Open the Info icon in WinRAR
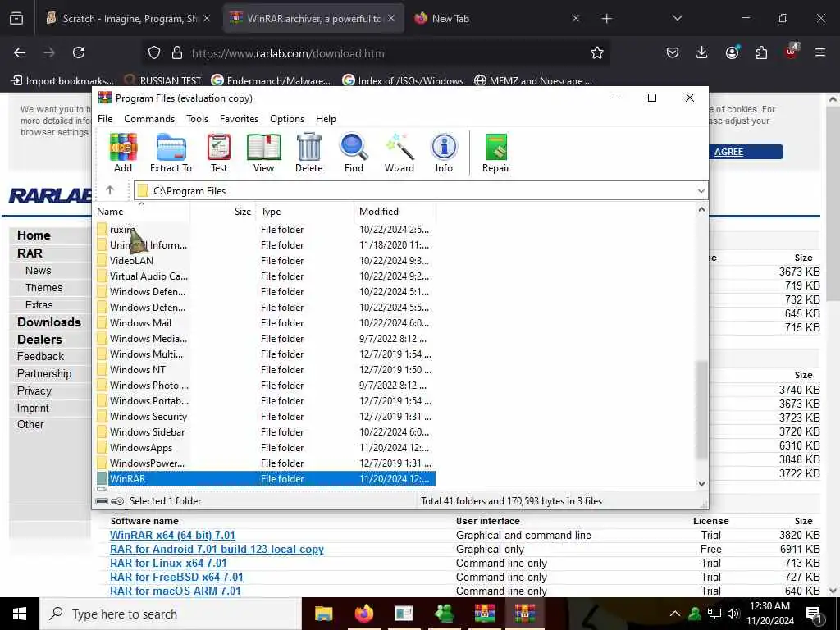The width and height of the screenshot is (840, 630). tap(444, 153)
